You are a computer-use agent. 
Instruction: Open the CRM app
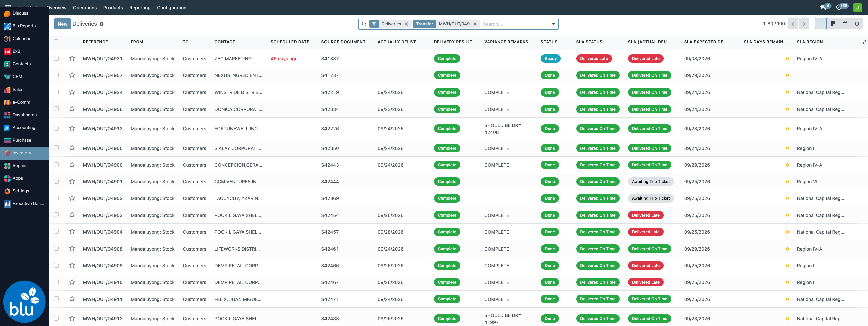(x=24, y=77)
